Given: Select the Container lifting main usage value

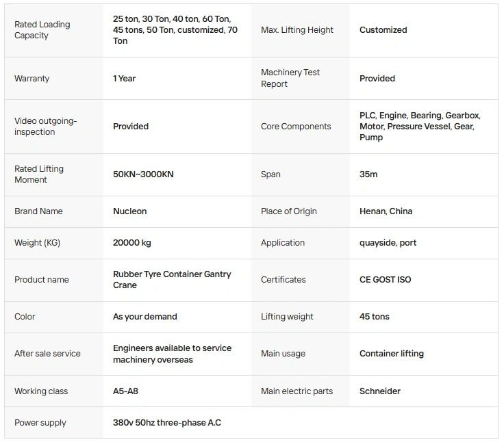Looking at the screenshot, I should pos(392,353).
